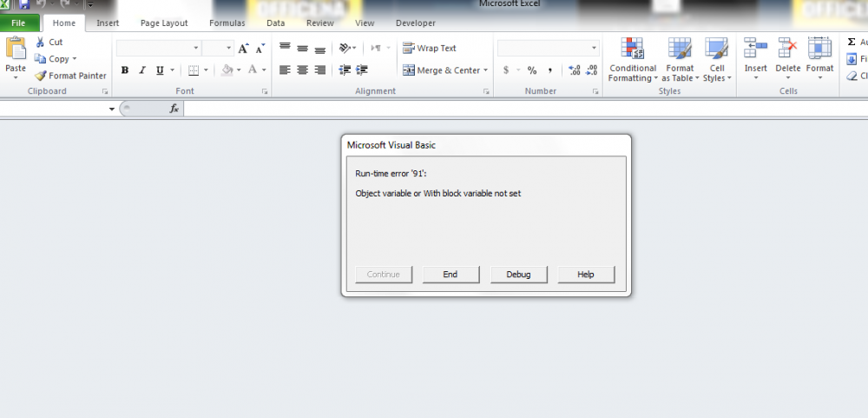Toggle Italic formatting

pos(142,70)
